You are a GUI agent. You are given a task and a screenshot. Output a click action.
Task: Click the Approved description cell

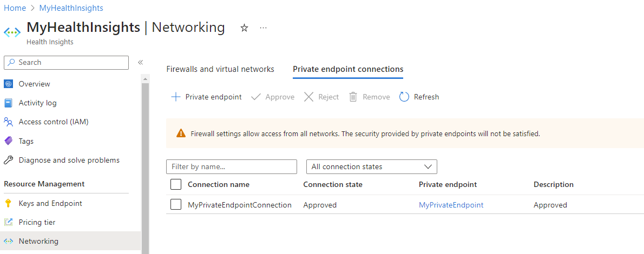[x=550, y=205]
